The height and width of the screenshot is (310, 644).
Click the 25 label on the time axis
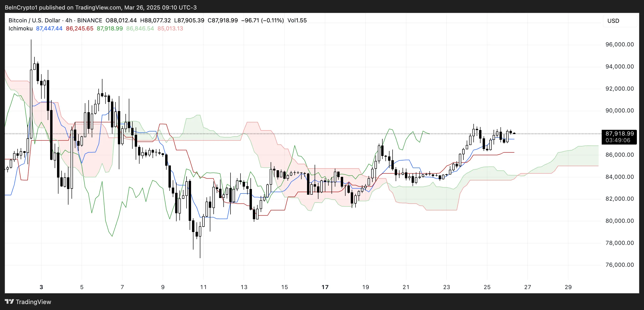(x=487, y=287)
